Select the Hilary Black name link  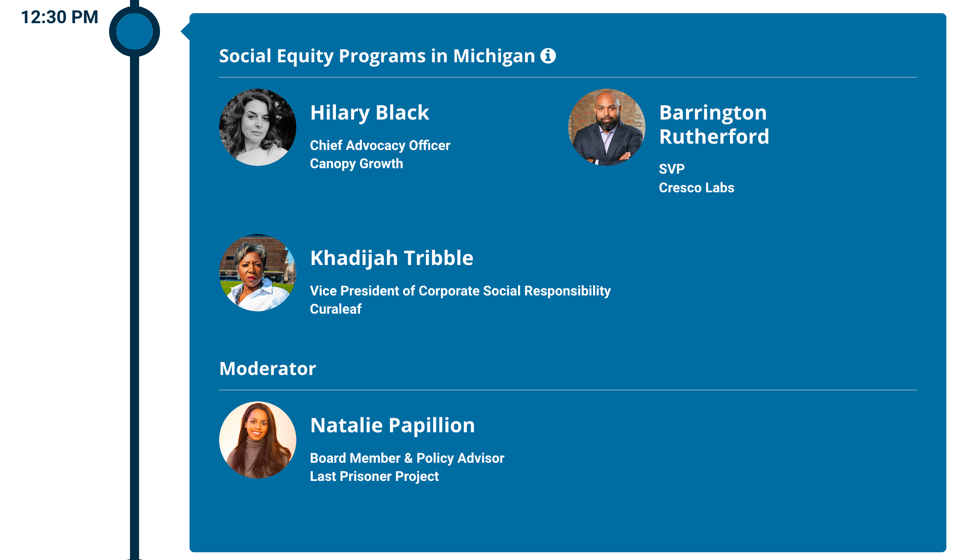370,113
